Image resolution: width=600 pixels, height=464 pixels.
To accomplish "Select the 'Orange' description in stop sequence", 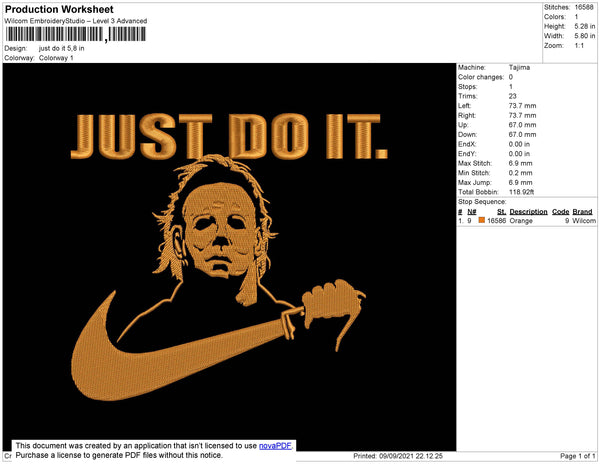I will point(521,221).
